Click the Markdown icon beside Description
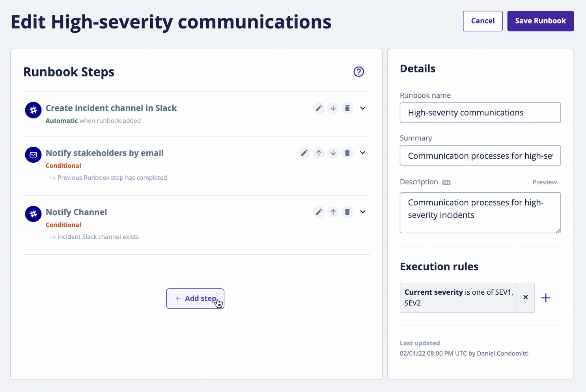 pos(446,182)
